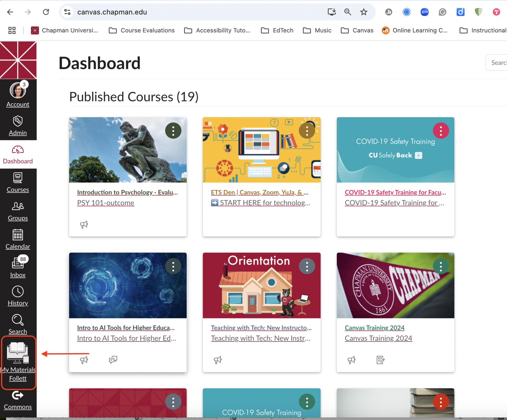Image resolution: width=507 pixels, height=420 pixels.
Task: Expand options on the top COVID-19 Safety Training card
Action: tap(441, 130)
